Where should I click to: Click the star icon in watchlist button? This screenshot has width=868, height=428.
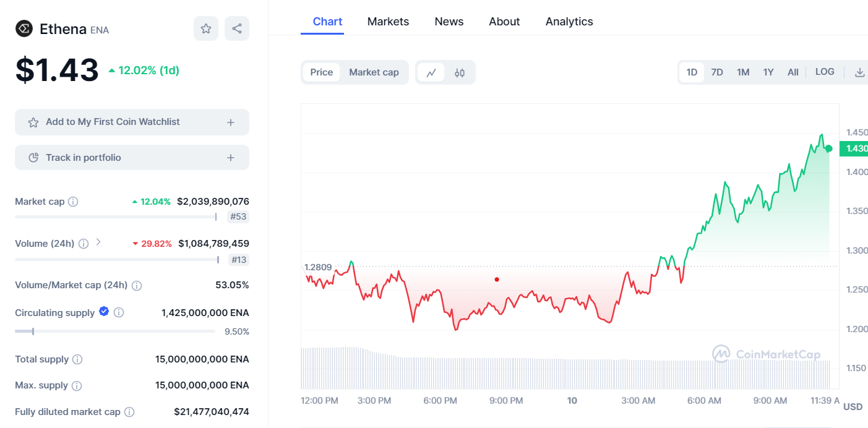(33, 122)
